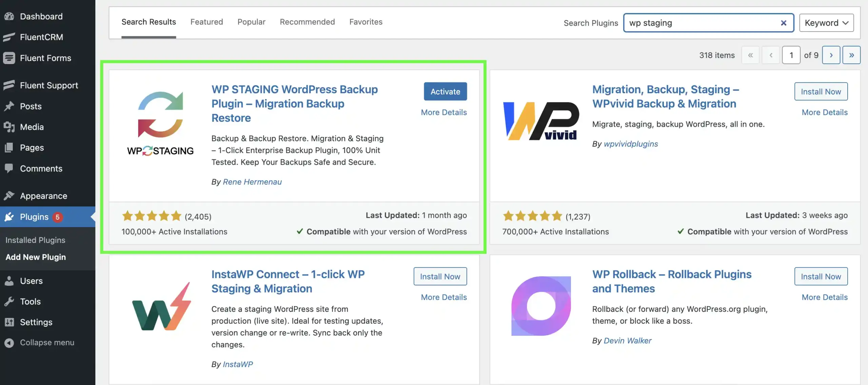Screen dimensions: 868x385
Task: Click the Plugins update count badge 5
Action: pyautogui.click(x=57, y=217)
